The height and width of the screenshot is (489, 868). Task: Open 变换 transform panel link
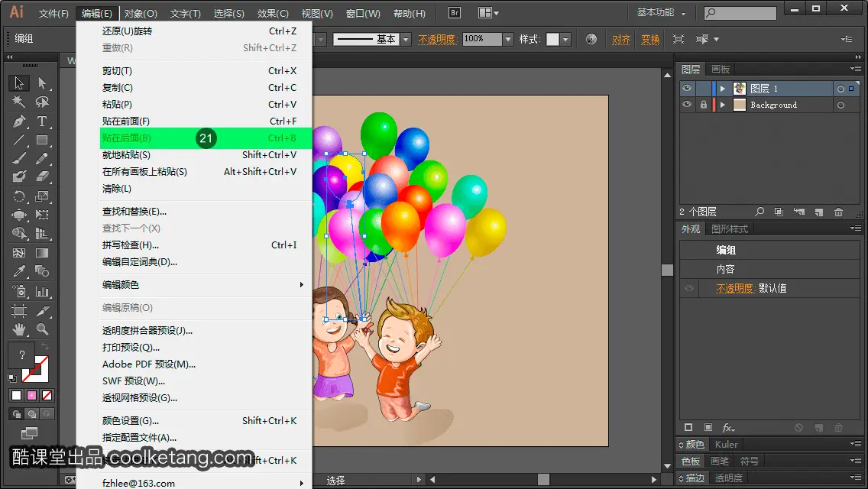650,39
